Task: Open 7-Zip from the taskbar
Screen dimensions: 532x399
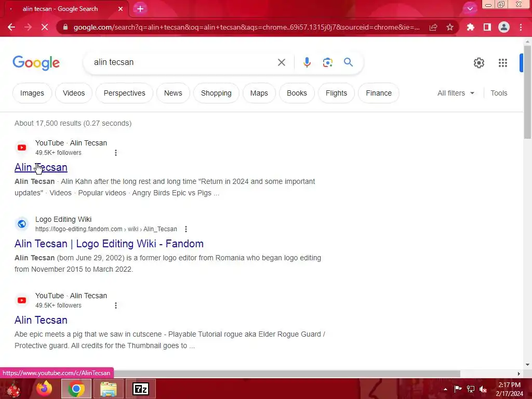Action: [141, 389]
